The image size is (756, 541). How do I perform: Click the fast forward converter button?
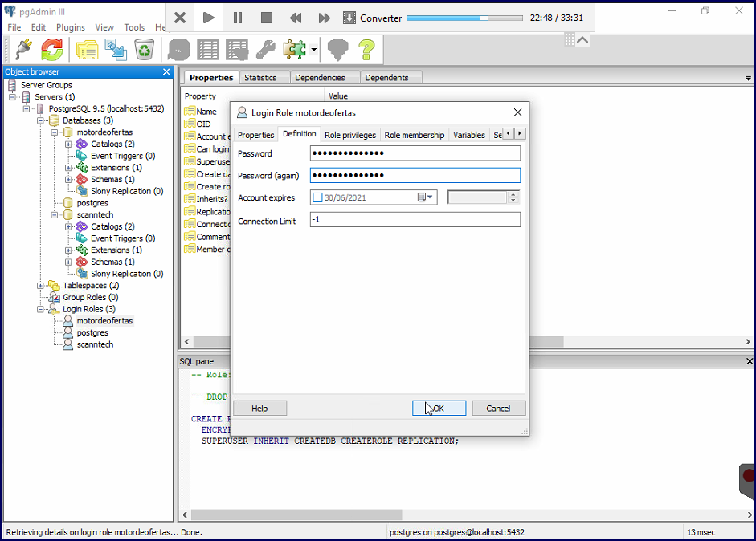coord(324,18)
